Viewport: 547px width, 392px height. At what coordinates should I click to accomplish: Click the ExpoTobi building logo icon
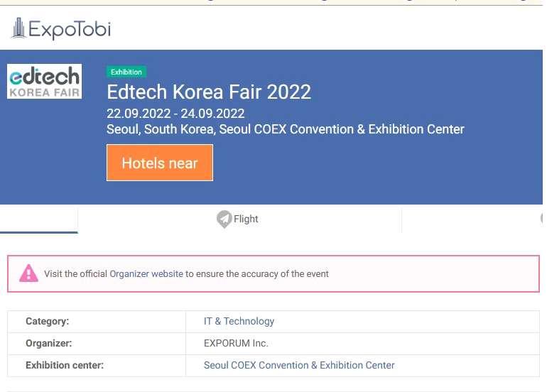pyautogui.click(x=18, y=28)
